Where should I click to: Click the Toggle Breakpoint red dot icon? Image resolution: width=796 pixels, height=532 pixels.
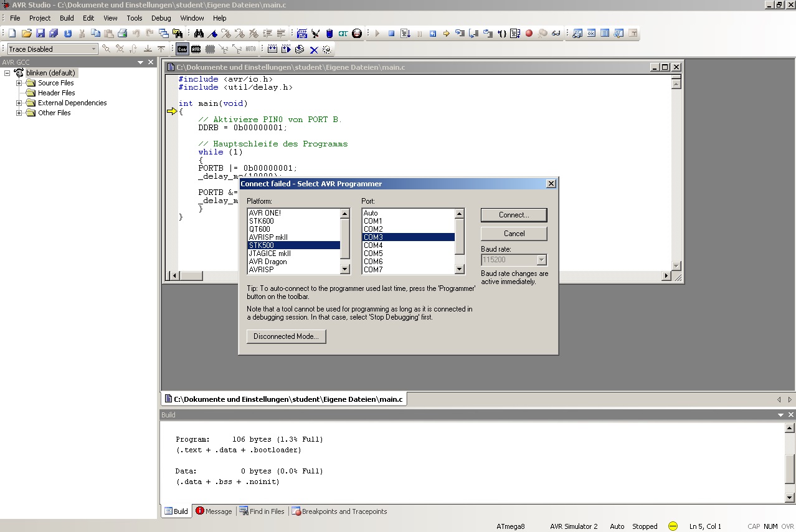pos(529,34)
